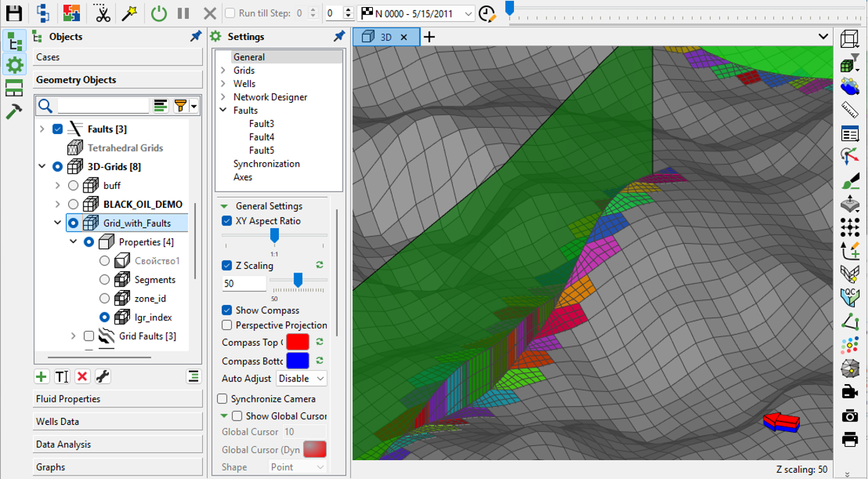Screen dimensions: 868x479
Task: Expand the Wells settings tree item
Action: click(223, 84)
